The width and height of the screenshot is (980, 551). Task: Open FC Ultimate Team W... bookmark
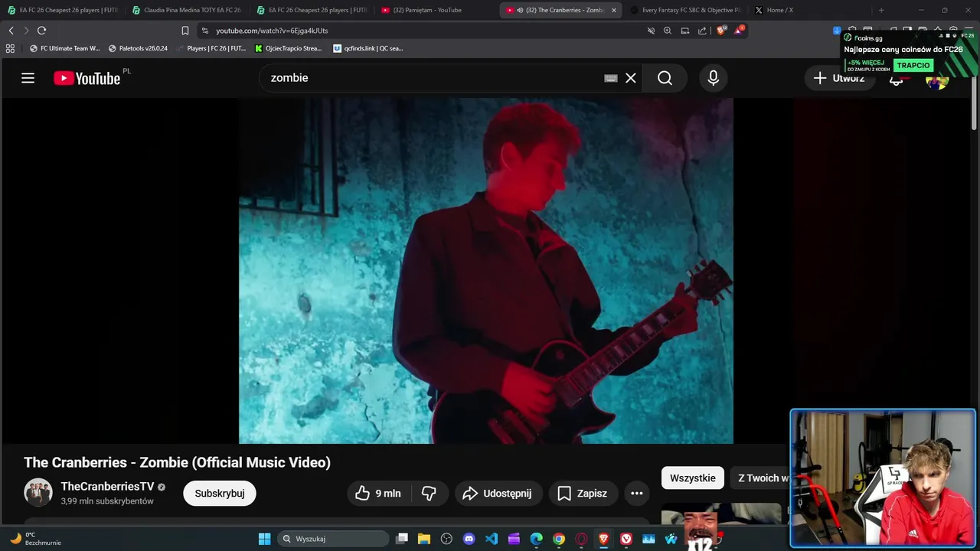(65, 48)
